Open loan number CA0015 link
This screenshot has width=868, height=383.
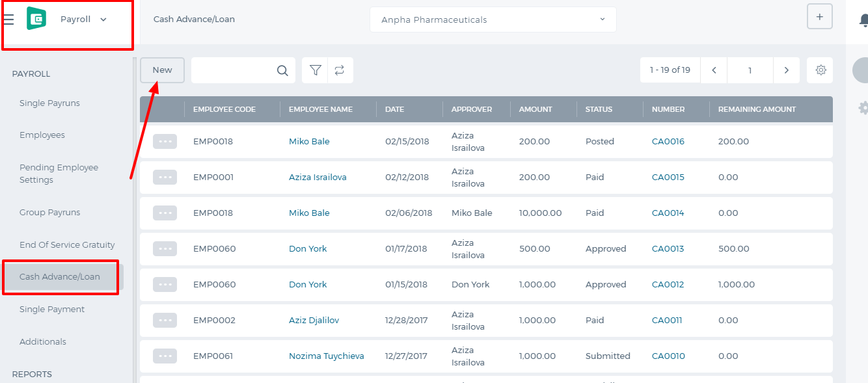668,177
